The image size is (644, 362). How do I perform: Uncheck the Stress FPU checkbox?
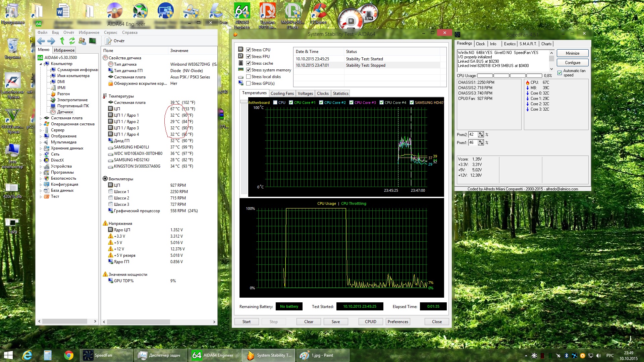point(249,57)
